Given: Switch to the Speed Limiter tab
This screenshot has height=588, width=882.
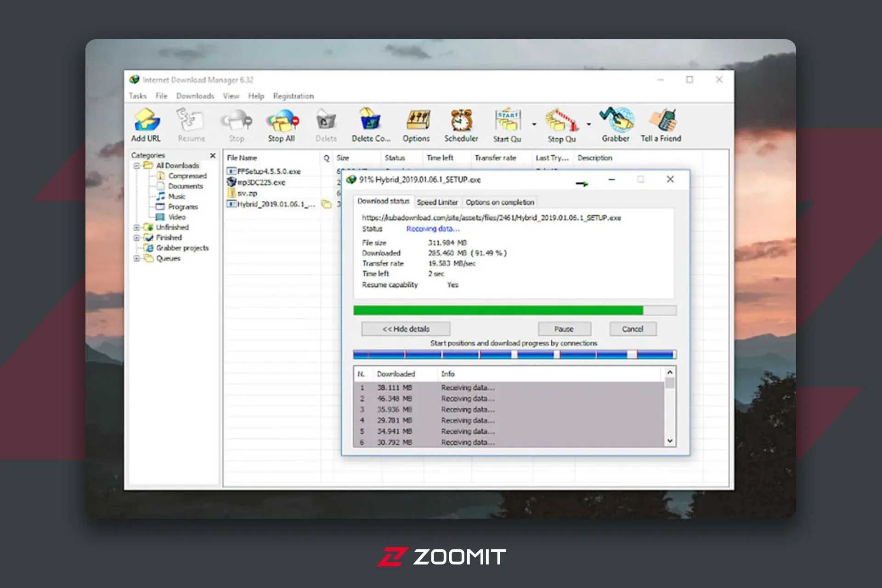Looking at the screenshot, I should 437,202.
